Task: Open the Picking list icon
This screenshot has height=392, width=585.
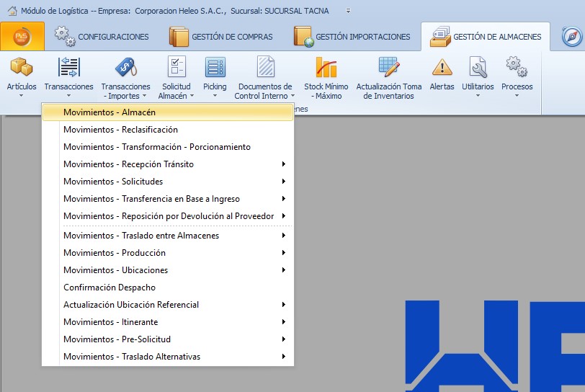Action: coord(215,68)
